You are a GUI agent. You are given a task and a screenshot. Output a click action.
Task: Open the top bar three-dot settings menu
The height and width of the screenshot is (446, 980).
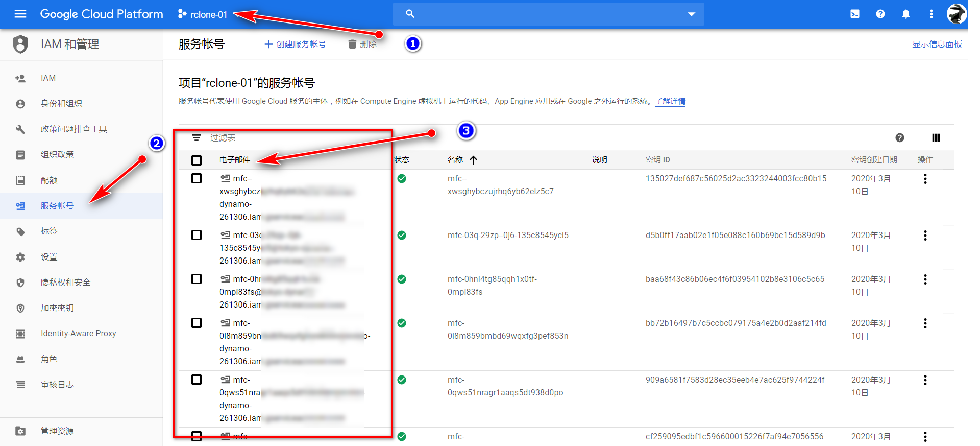[932, 14]
